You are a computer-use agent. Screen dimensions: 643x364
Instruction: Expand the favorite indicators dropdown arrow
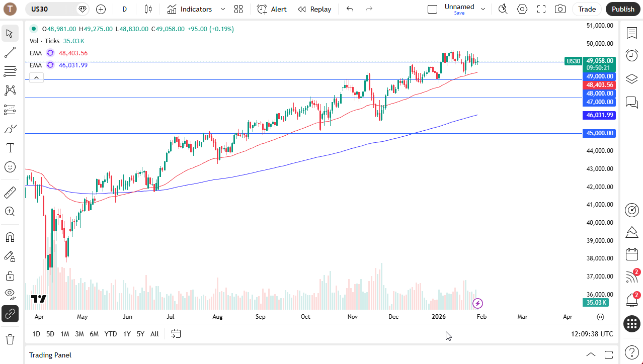pos(223,9)
